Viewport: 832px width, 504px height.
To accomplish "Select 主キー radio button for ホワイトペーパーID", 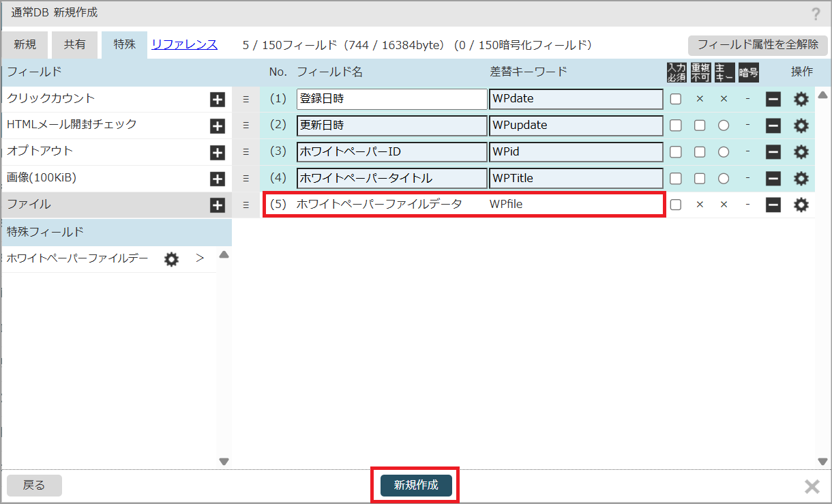I will tap(724, 152).
